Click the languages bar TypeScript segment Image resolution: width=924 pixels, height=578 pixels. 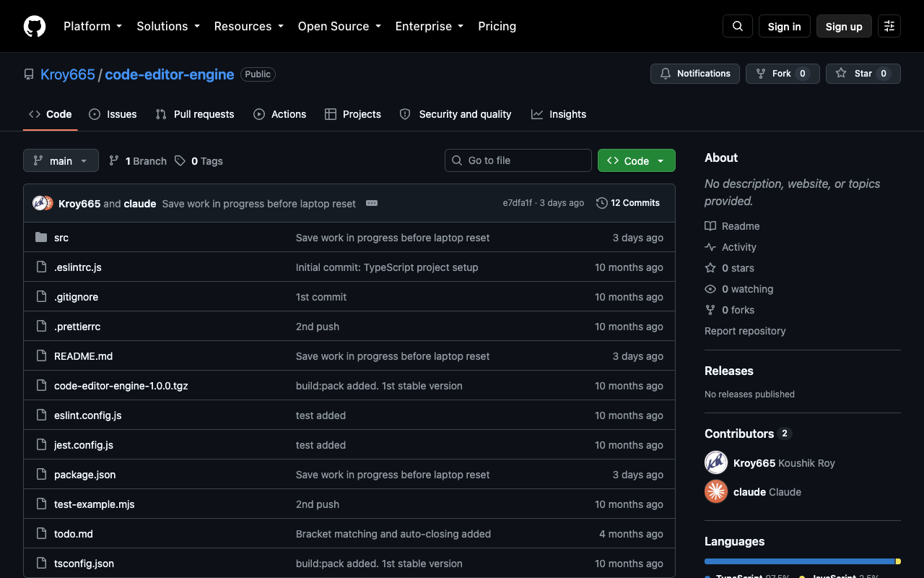pyautogui.click(x=800, y=561)
